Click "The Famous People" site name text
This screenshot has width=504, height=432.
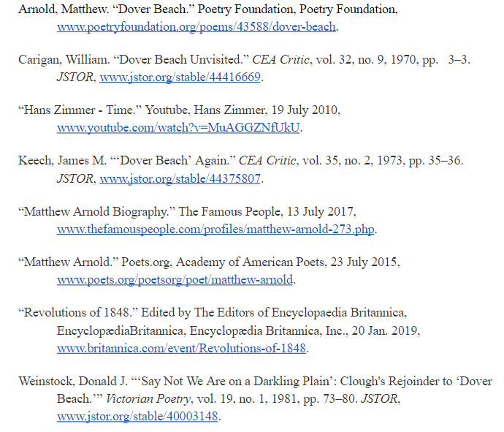230,212
